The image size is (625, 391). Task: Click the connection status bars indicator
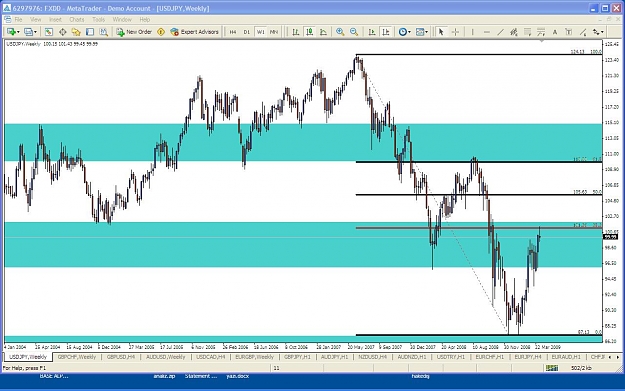click(x=552, y=368)
